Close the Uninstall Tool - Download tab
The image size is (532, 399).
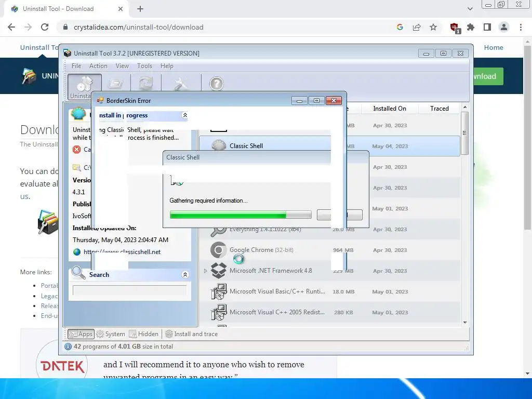coord(121,9)
